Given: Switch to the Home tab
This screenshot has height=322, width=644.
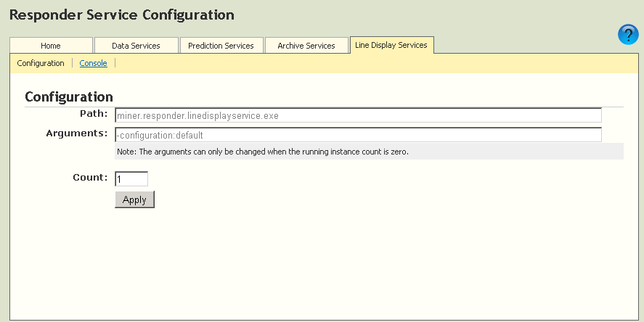Looking at the screenshot, I should pos(51,46).
